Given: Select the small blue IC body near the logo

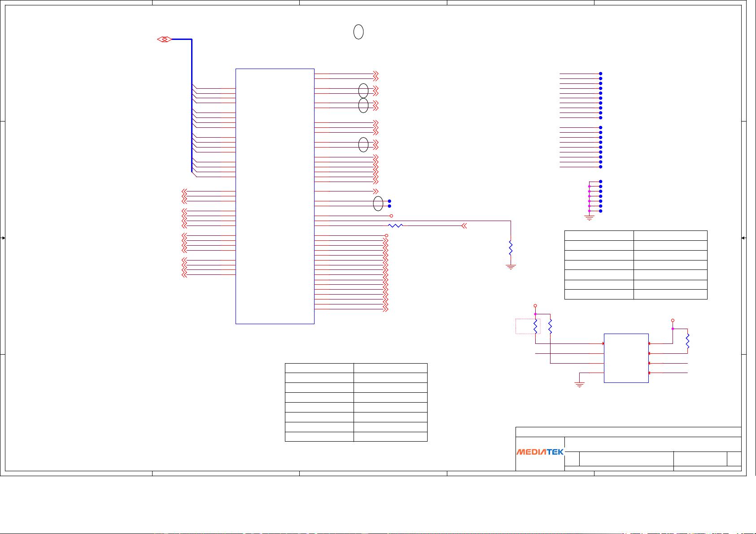Looking at the screenshot, I should pyautogui.click(x=626, y=358).
